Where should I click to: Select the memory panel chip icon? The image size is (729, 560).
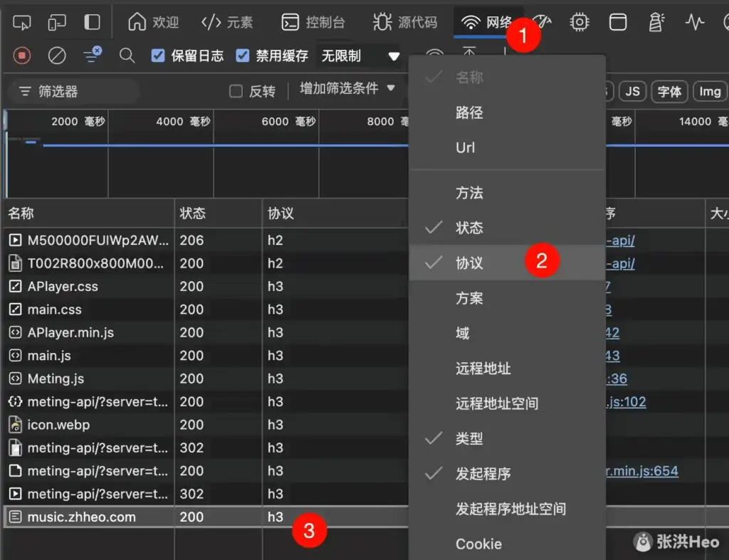(579, 22)
